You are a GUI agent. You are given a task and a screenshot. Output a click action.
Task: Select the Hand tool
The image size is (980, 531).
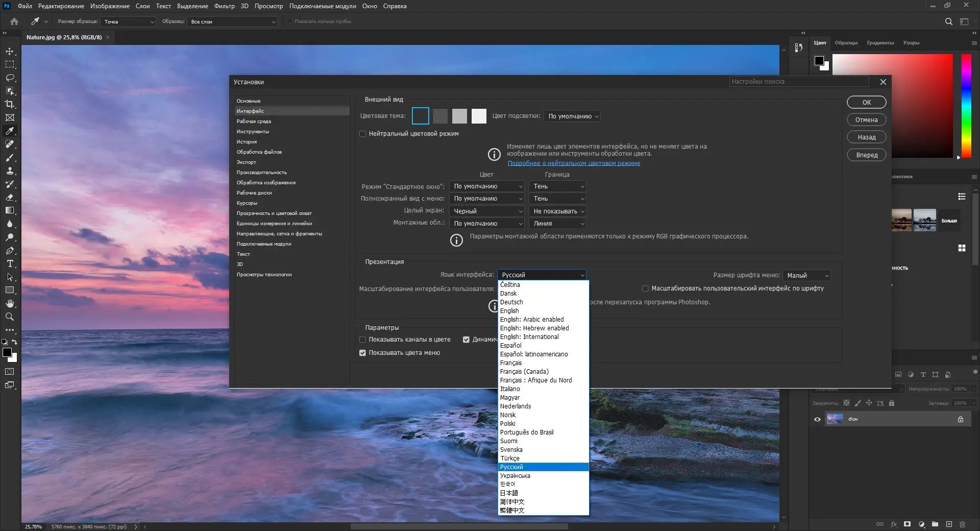coord(10,304)
